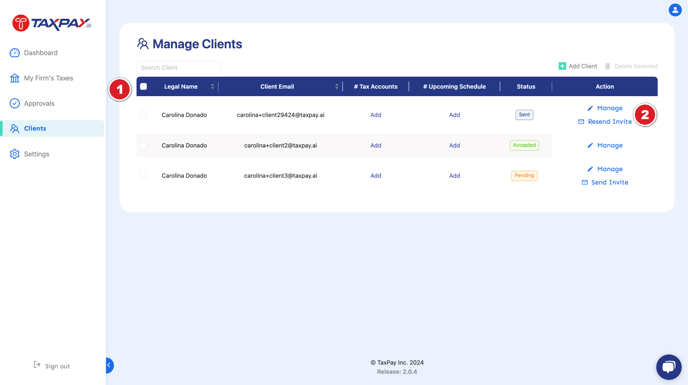Click the Clients people icon in sidebar
Viewport: 688px width, 385px height.
[x=14, y=129]
